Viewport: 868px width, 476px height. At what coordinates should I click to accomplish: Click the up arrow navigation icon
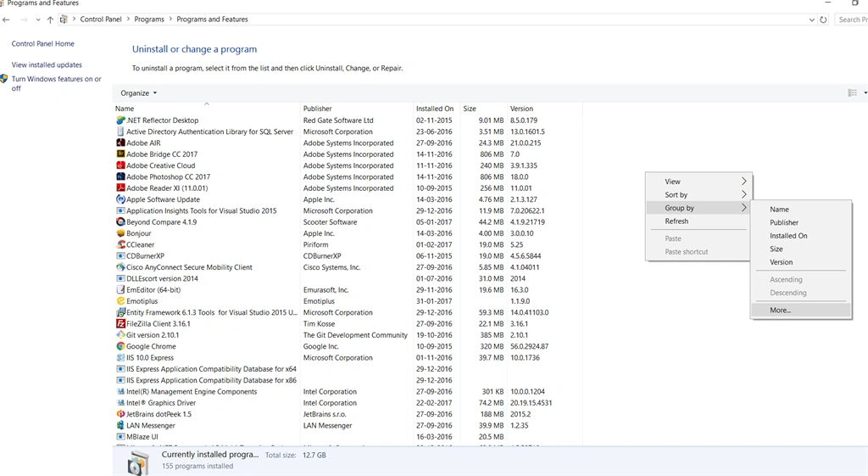(x=50, y=20)
